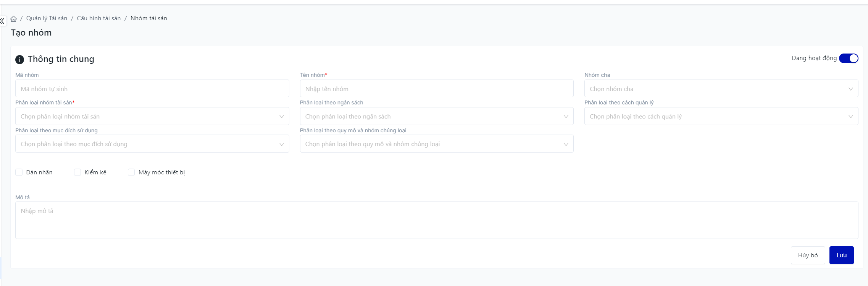The width and height of the screenshot is (868, 286).
Task: Enable the Kiểm kê checkbox
Action: [x=77, y=172]
